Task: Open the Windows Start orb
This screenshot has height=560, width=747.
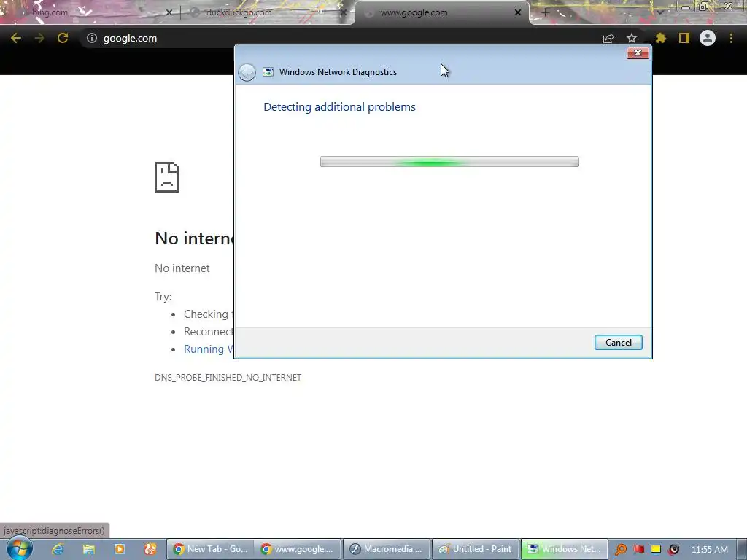Action: [x=20, y=548]
